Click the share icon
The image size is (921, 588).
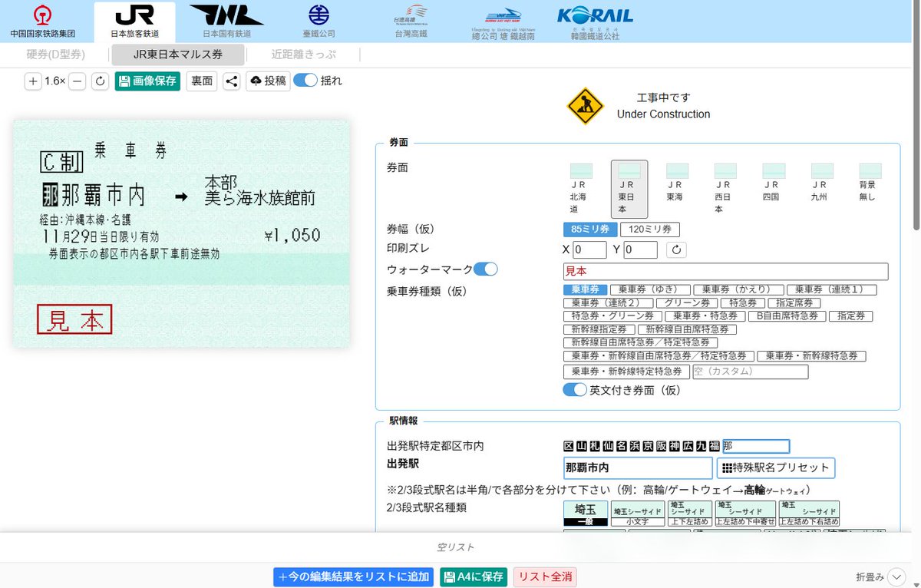(232, 81)
